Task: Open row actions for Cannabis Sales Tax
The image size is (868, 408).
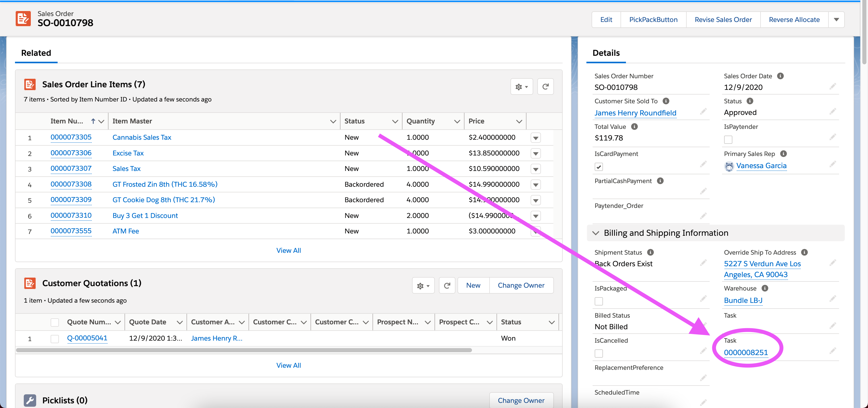Action: click(536, 138)
